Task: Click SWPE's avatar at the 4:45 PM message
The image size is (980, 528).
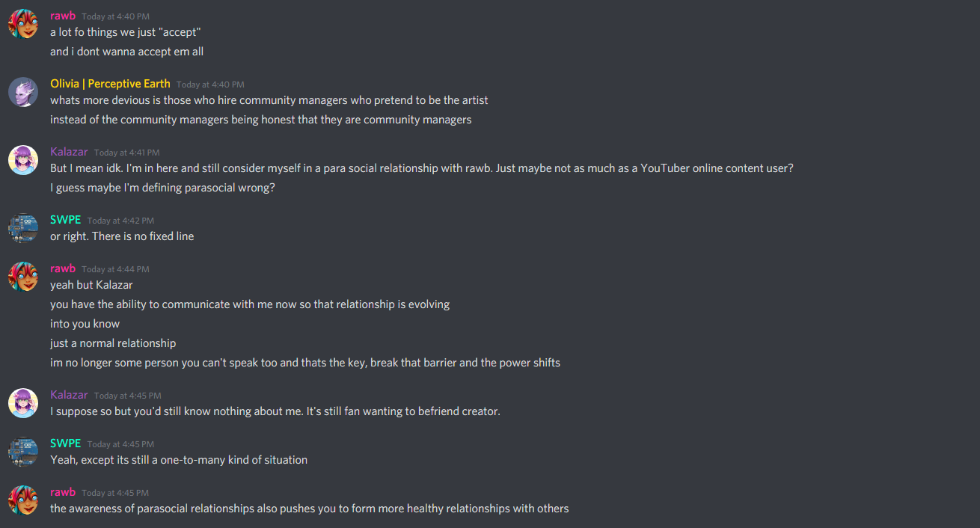Action: click(x=23, y=452)
